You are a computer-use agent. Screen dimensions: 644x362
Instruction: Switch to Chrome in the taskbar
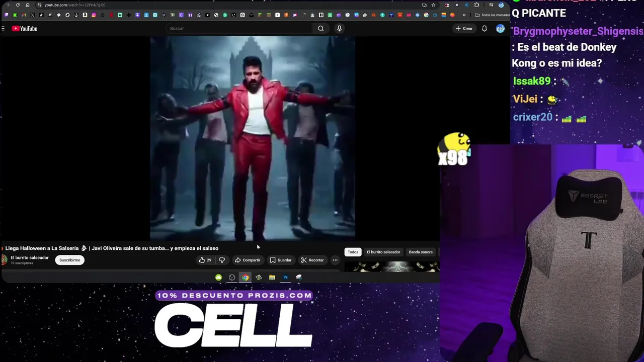tap(245, 278)
